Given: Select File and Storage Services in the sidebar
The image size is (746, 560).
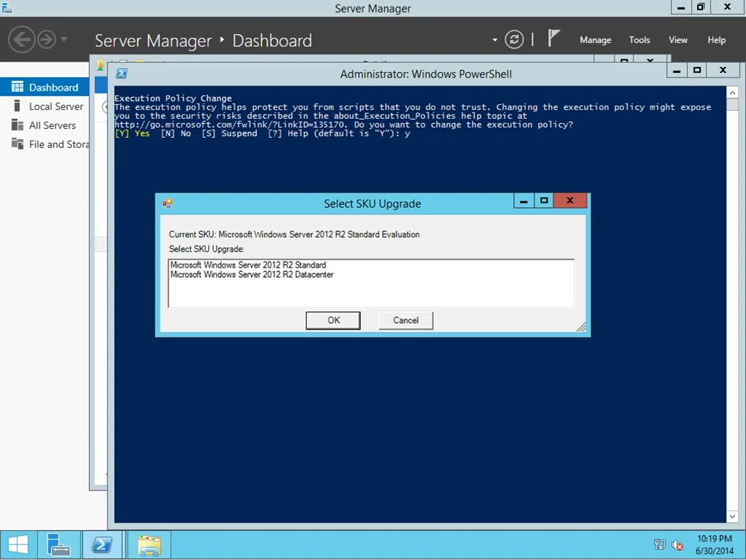Looking at the screenshot, I should point(44,144).
